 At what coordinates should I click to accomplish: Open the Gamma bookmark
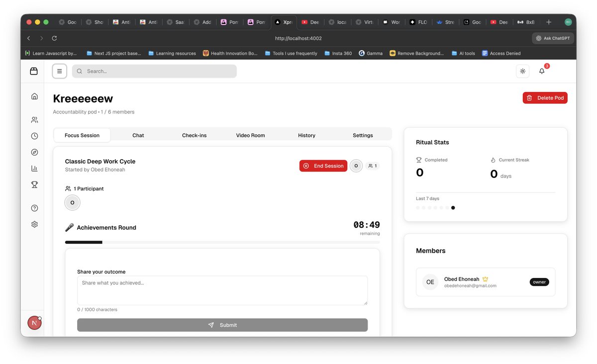point(371,53)
